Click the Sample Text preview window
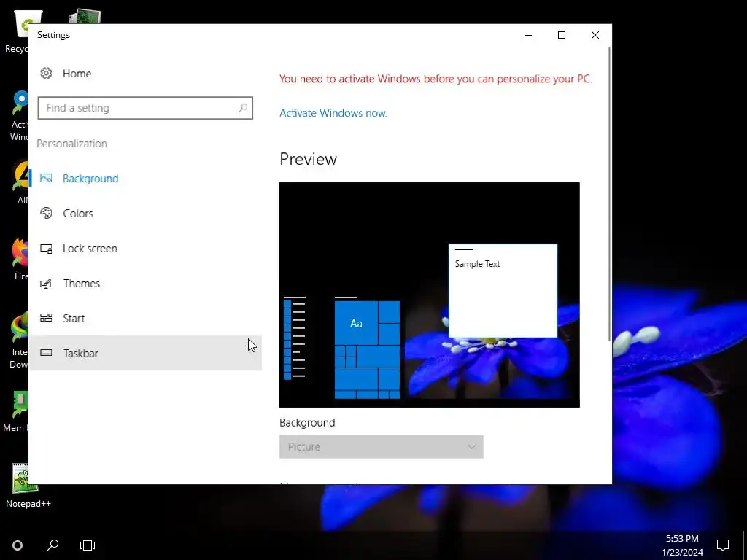Image resolution: width=747 pixels, height=560 pixels. click(503, 291)
